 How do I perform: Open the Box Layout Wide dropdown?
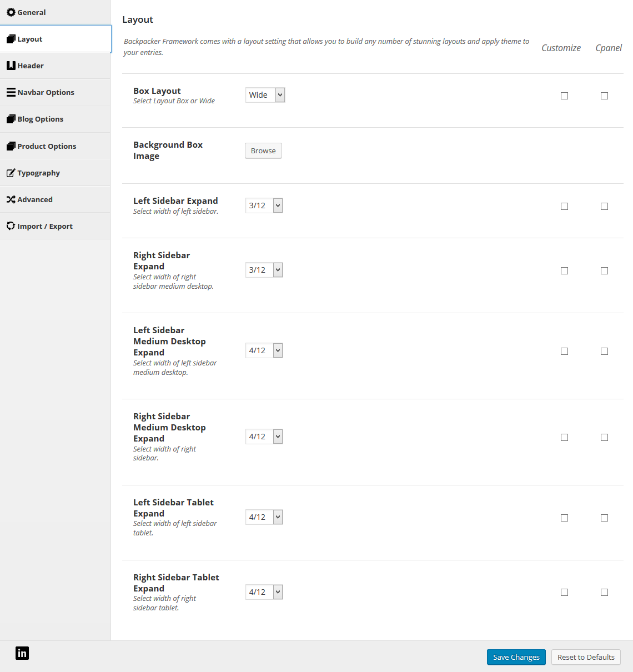265,95
